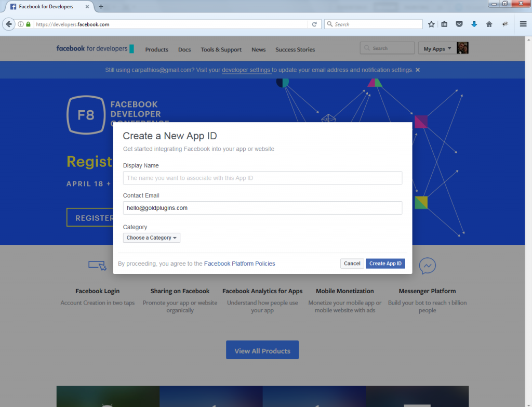Expand the My Apps dropdown
This screenshot has height=407, width=532.
click(436, 47)
